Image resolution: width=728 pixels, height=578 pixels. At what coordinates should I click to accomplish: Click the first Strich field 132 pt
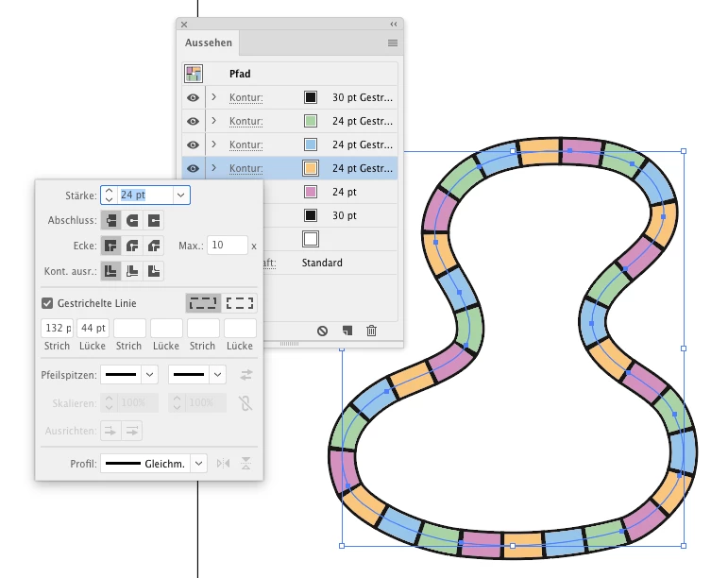(x=57, y=328)
